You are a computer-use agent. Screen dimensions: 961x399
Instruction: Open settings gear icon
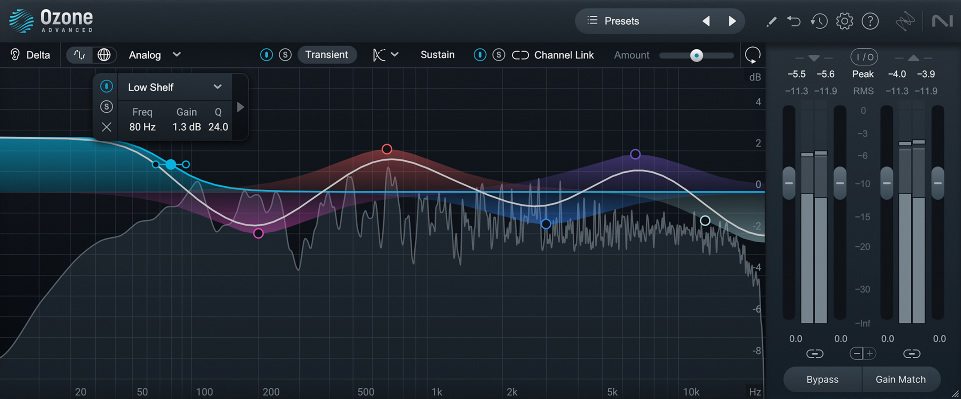pyautogui.click(x=845, y=21)
